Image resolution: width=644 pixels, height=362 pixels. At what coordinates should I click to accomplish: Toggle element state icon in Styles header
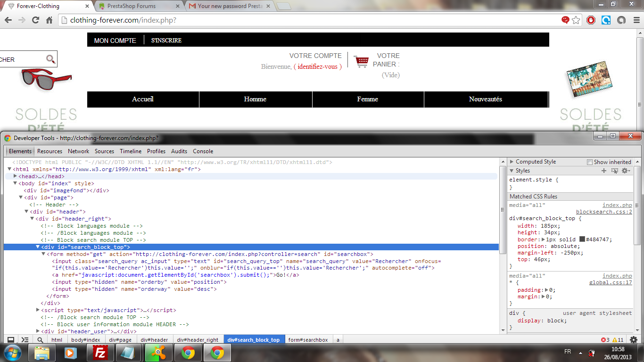615,171
